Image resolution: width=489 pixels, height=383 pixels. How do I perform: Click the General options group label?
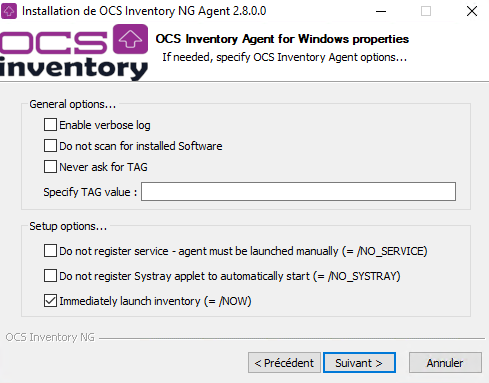click(73, 104)
